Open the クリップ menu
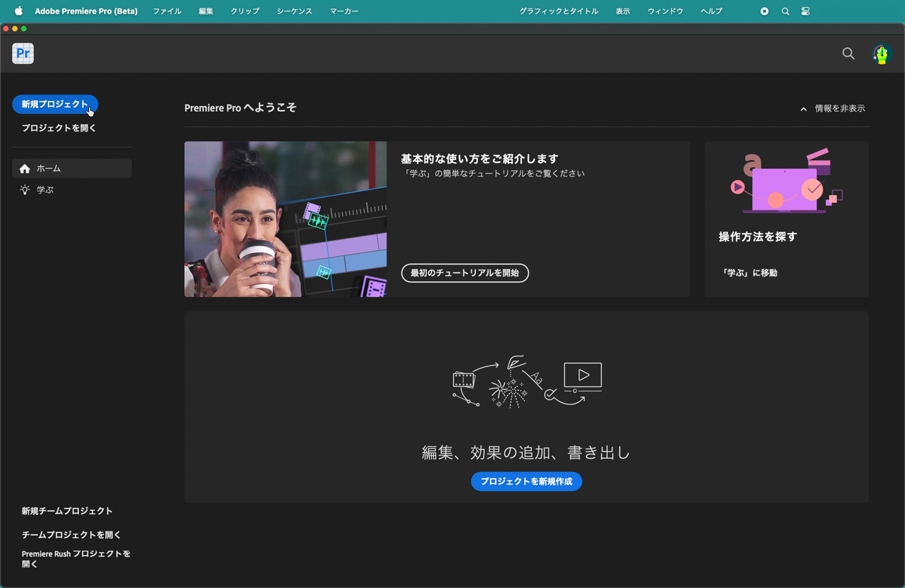 tap(245, 11)
